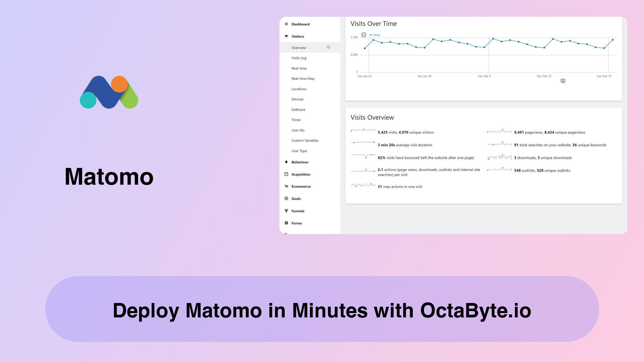Expand the Visitors menu section
This screenshot has width=644, height=362.
coord(297,36)
